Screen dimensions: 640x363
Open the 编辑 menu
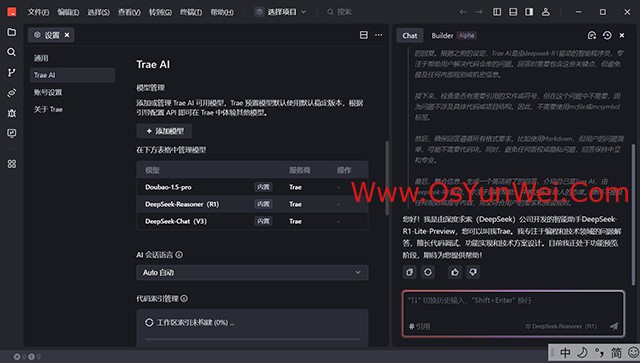(x=68, y=12)
